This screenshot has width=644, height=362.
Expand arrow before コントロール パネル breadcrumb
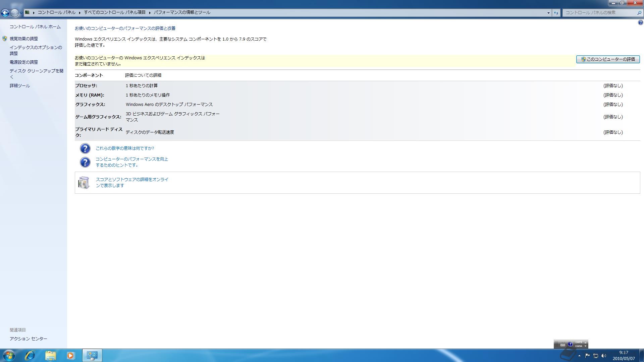click(34, 13)
